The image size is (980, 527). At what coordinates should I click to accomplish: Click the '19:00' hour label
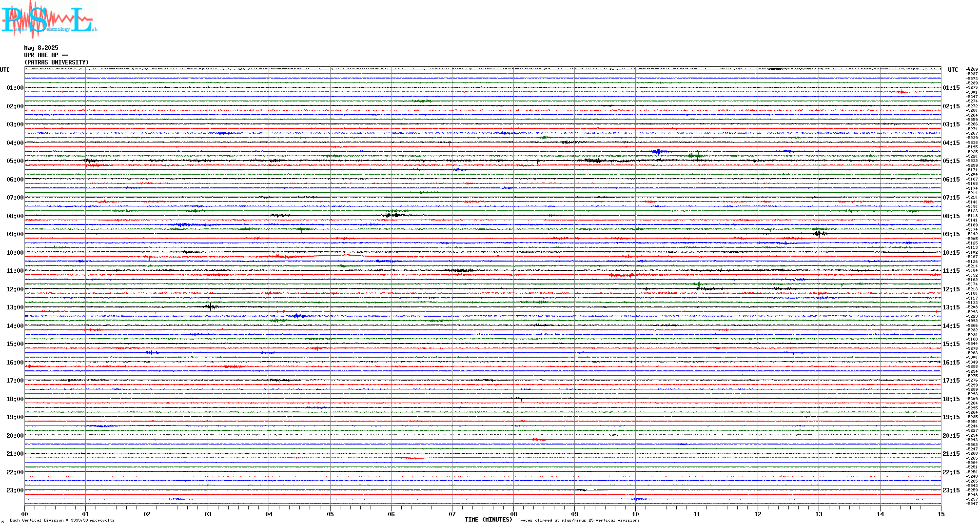pos(15,417)
